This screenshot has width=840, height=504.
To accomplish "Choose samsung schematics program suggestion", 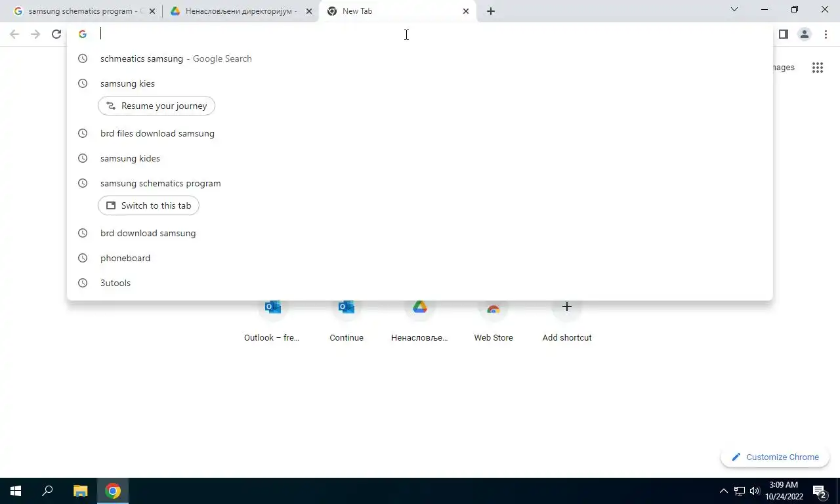I will (420, 183).
